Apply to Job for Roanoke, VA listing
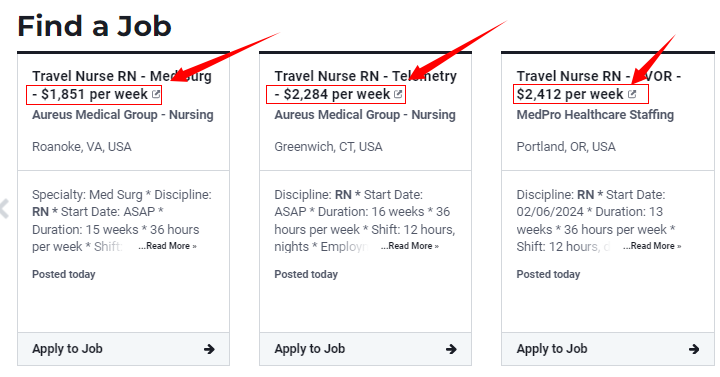 [124, 349]
